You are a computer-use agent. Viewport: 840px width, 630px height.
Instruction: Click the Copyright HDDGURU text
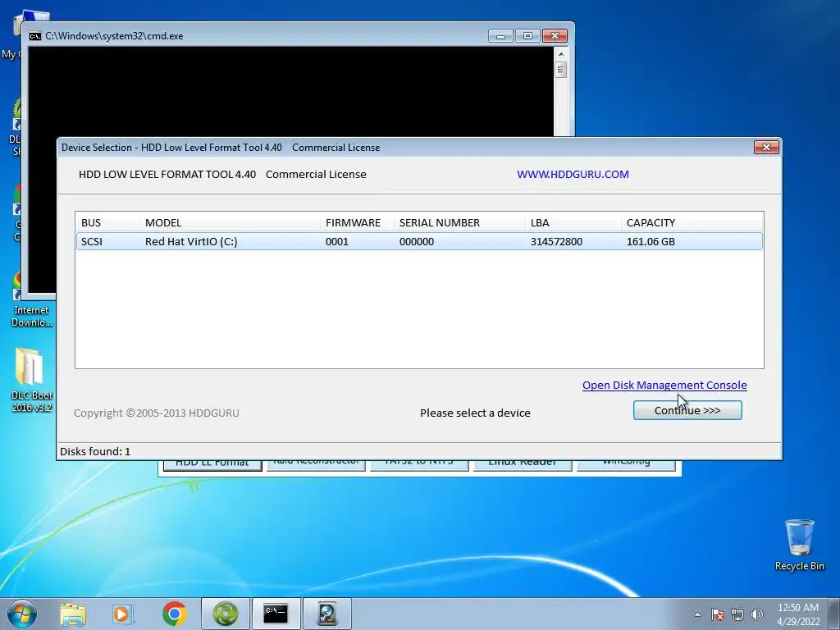pyautogui.click(x=157, y=413)
